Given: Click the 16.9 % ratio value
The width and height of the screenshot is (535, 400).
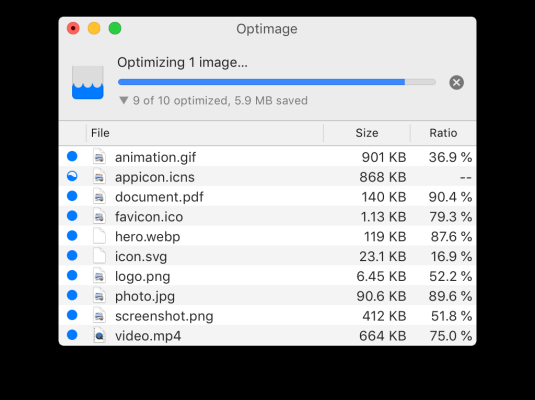Looking at the screenshot, I should click(x=451, y=256).
